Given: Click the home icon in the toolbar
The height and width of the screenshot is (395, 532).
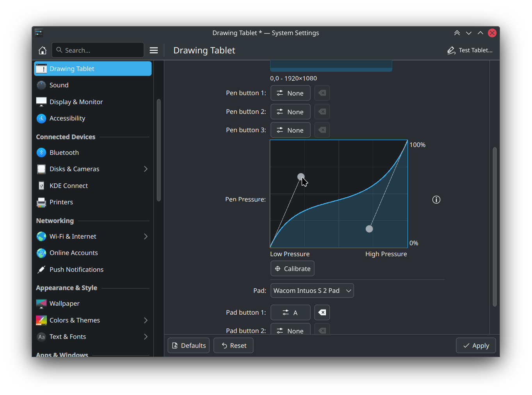Looking at the screenshot, I should click(43, 50).
